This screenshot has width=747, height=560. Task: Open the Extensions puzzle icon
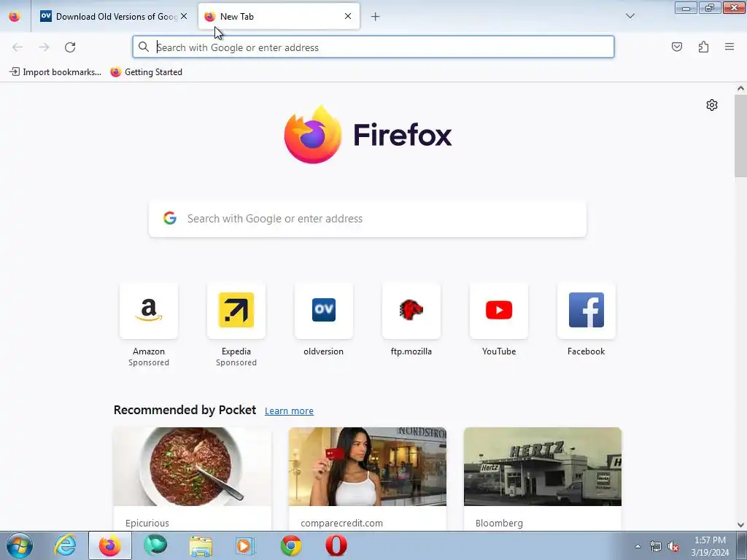pyautogui.click(x=703, y=47)
